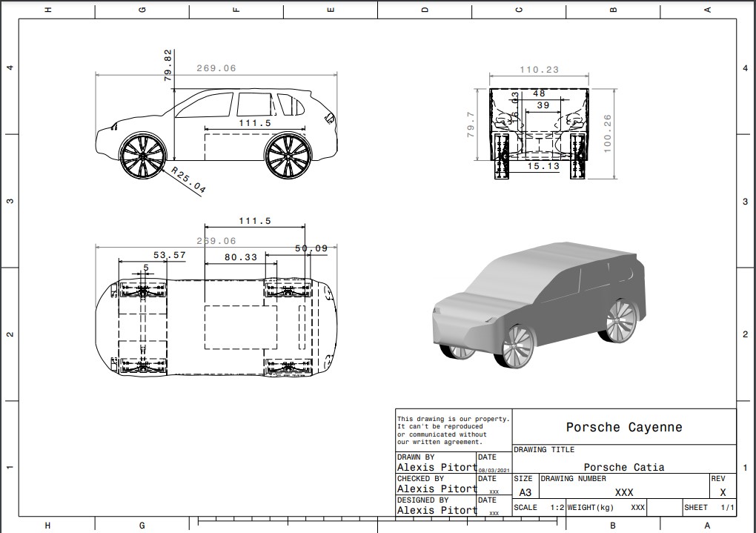Select the shaded isometric car render
756x533 pixels.
[539, 306]
